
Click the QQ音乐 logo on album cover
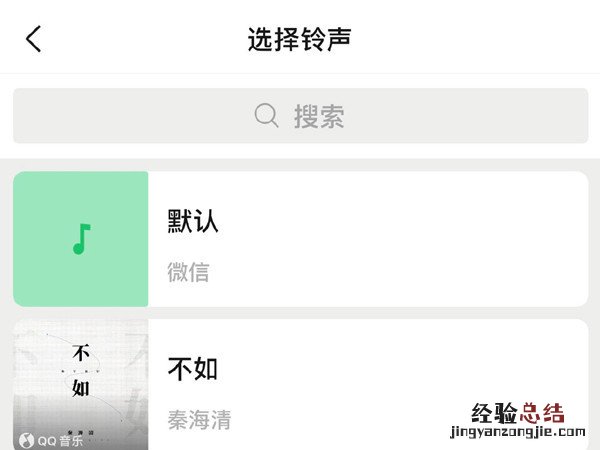51,440
